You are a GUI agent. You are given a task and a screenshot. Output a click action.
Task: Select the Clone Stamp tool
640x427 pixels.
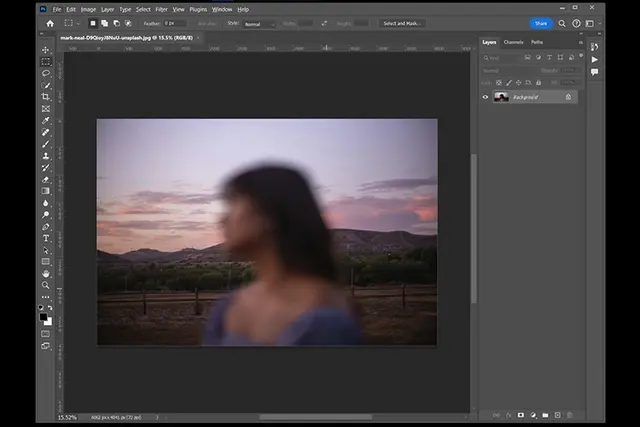(46, 156)
